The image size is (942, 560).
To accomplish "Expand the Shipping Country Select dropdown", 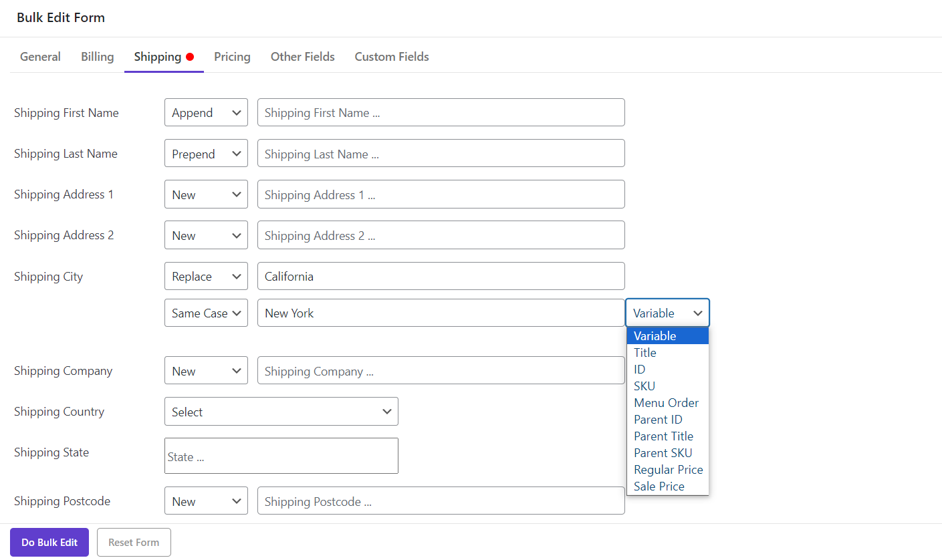I will [281, 412].
